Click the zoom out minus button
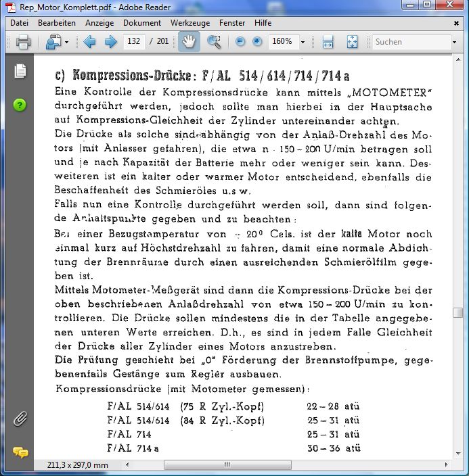 click(240, 41)
